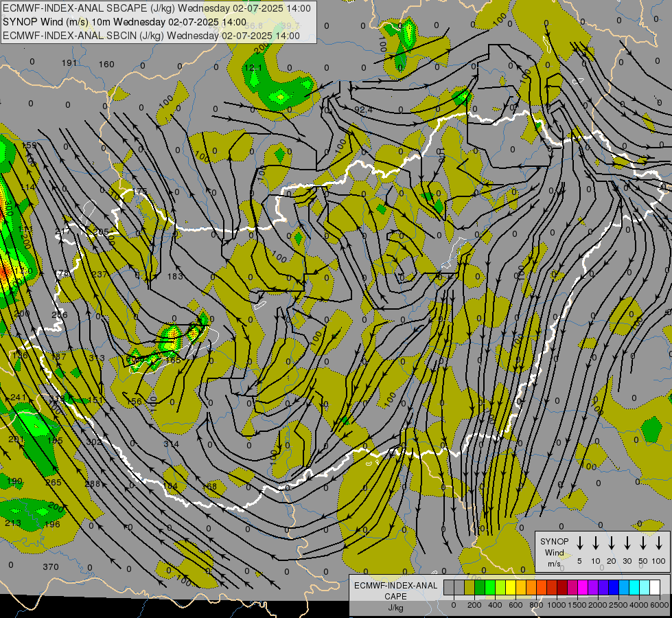Click the 5 m/s wind legend arrow
This screenshot has width=672, height=618.
tap(579, 543)
